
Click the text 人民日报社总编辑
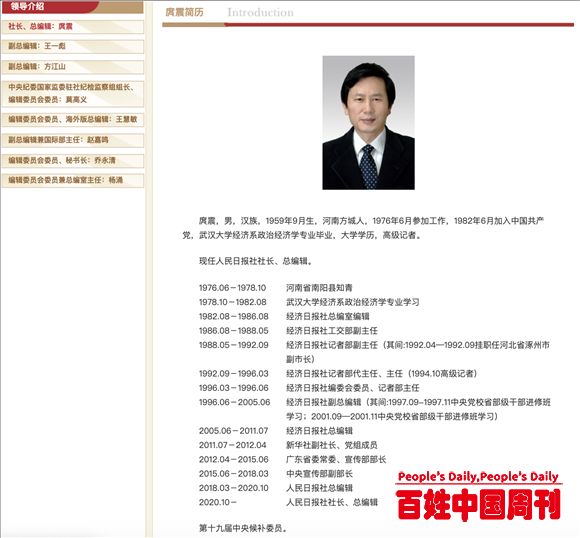(x=319, y=488)
